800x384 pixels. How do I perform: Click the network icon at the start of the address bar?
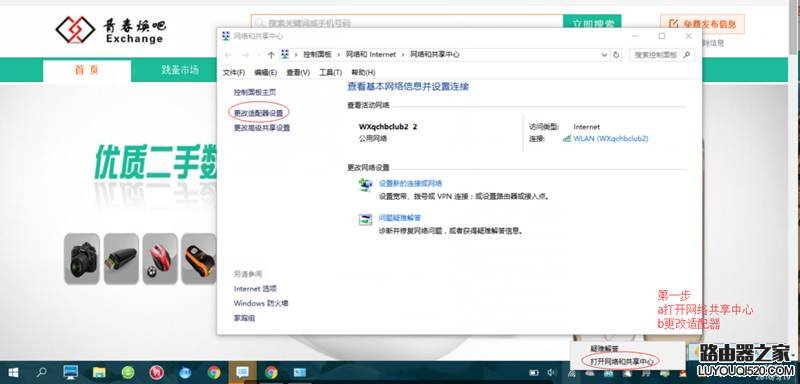[x=285, y=54]
